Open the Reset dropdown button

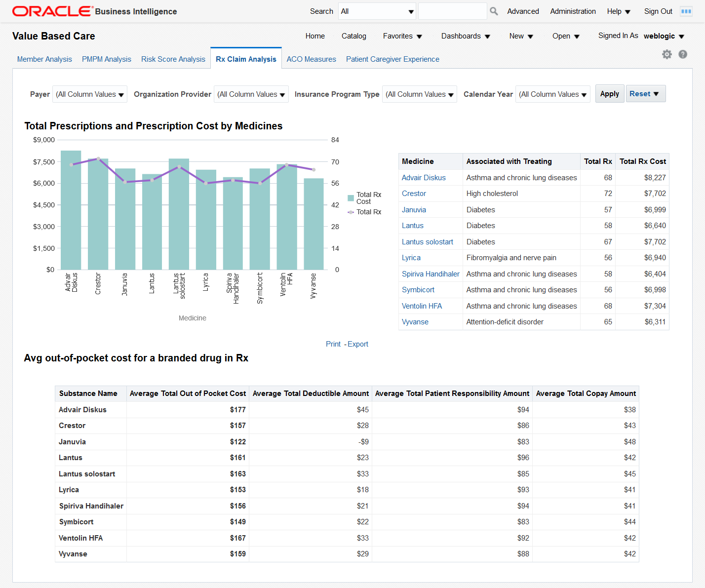tap(646, 94)
